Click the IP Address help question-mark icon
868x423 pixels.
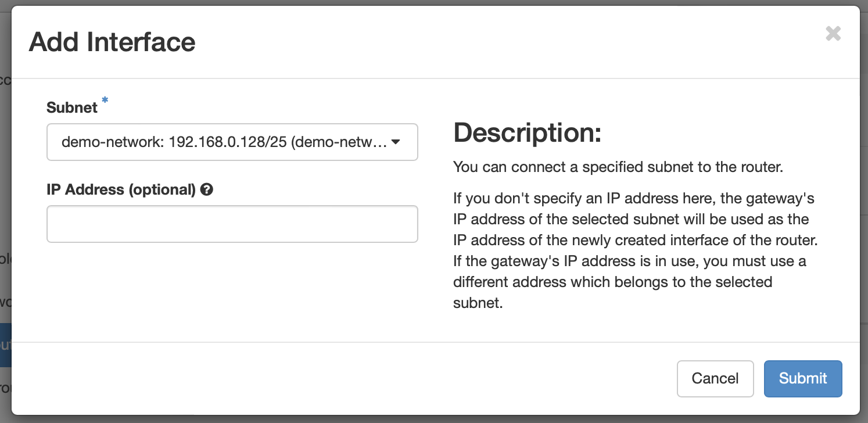pyautogui.click(x=206, y=189)
